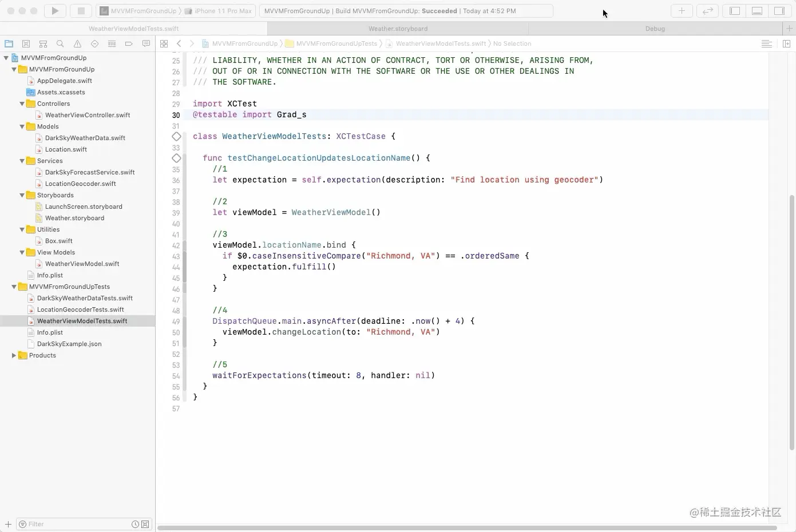The height and width of the screenshot is (532, 796).
Task: Collapse the MVVMFromGroundUpTests group
Action: point(14,287)
